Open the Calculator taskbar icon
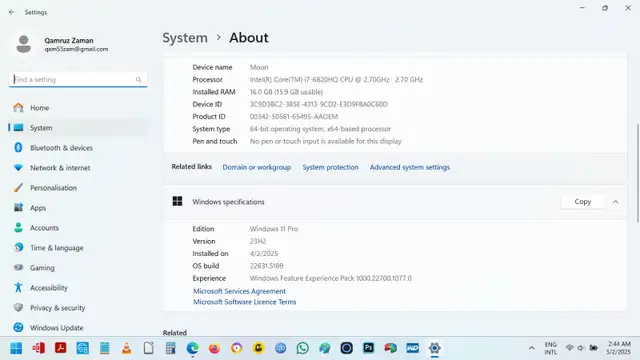640x360 pixels. point(171,348)
